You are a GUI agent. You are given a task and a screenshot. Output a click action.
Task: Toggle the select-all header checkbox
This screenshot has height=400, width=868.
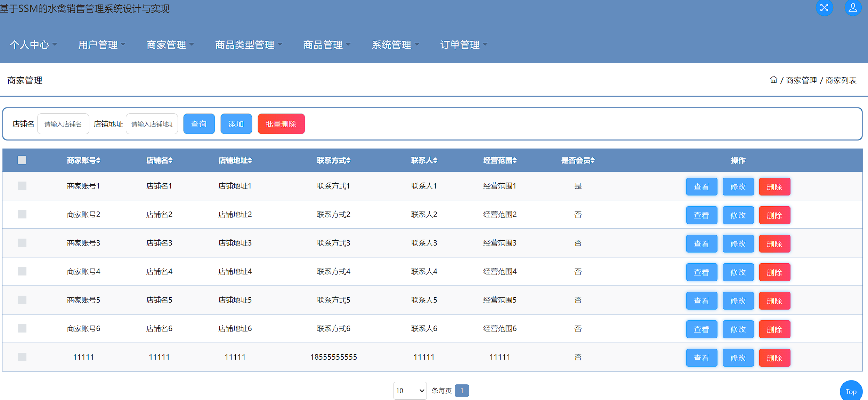22,160
